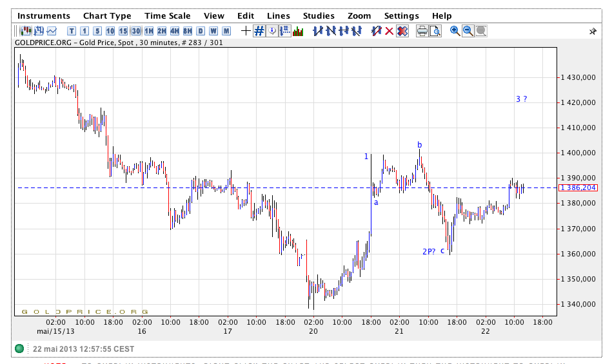This screenshot has height=364, width=612.
Task: Zoom out using the minus magnifier
Action: [468, 31]
